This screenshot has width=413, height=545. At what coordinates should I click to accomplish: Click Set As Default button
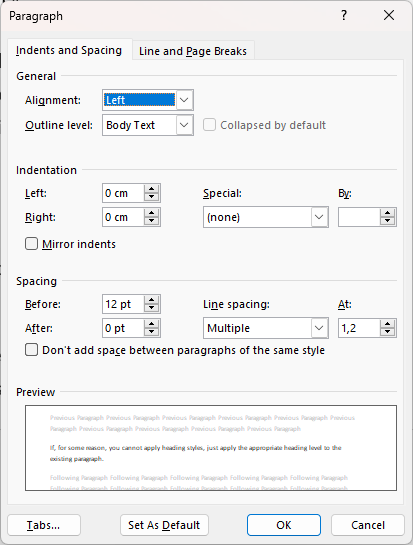coord(164,525)
